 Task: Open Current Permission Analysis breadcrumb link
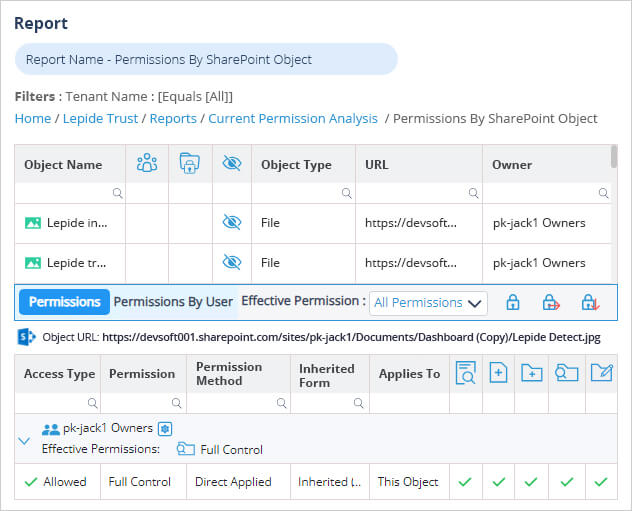(x=293, y=118)
